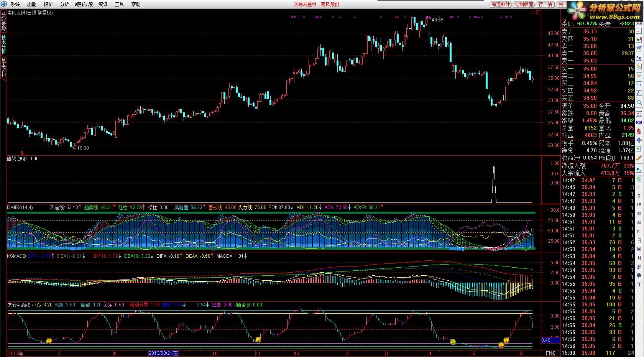Switch to candlestick chart icon
This screenshot has height=357, width=644.
(639, 40)
